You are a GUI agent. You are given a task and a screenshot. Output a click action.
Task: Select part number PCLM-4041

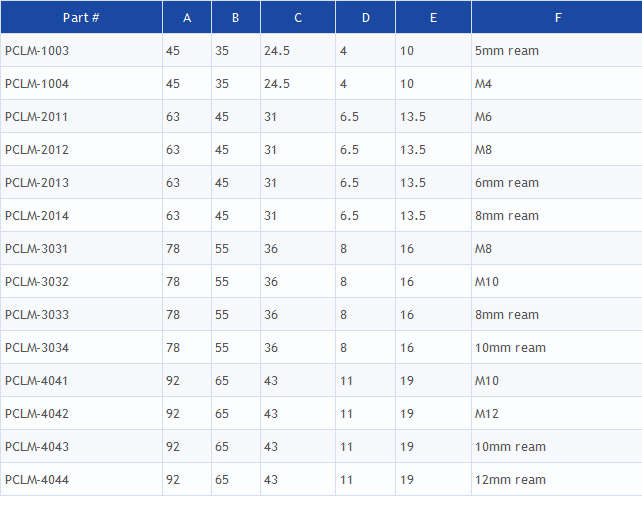36,381
